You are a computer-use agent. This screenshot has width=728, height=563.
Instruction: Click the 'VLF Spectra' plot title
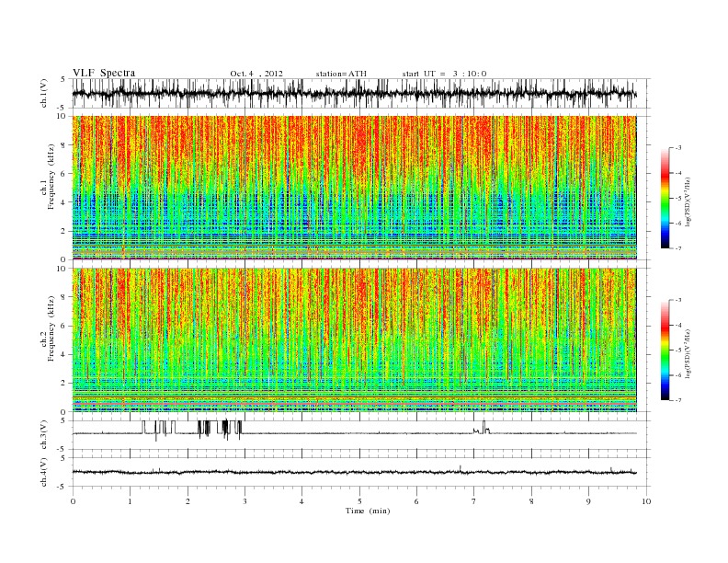(x=104, y=73)
